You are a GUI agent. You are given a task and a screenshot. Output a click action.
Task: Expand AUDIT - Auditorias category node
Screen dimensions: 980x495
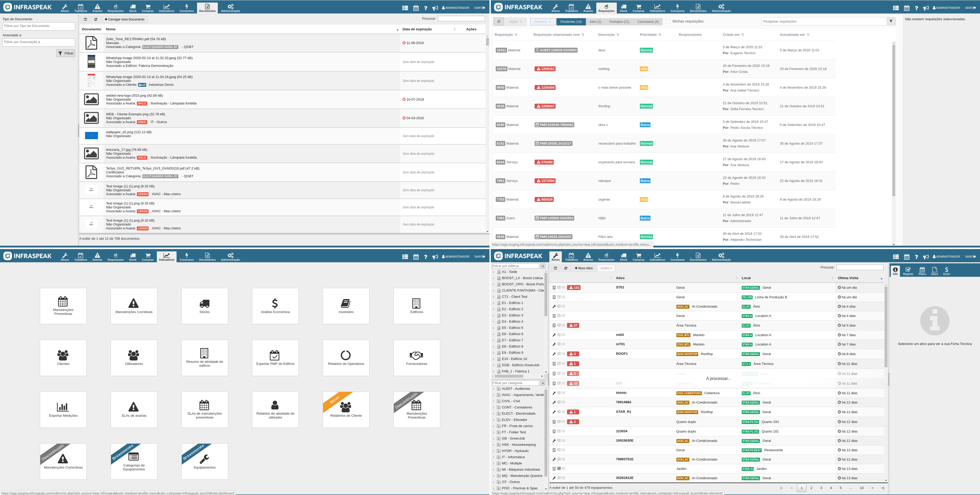[x=494, y=389]
